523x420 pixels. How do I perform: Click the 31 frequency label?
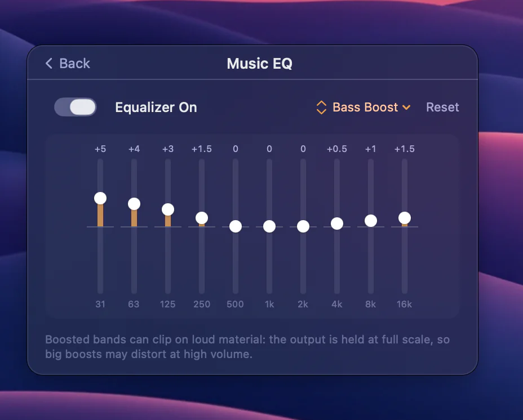click(100, 304)
